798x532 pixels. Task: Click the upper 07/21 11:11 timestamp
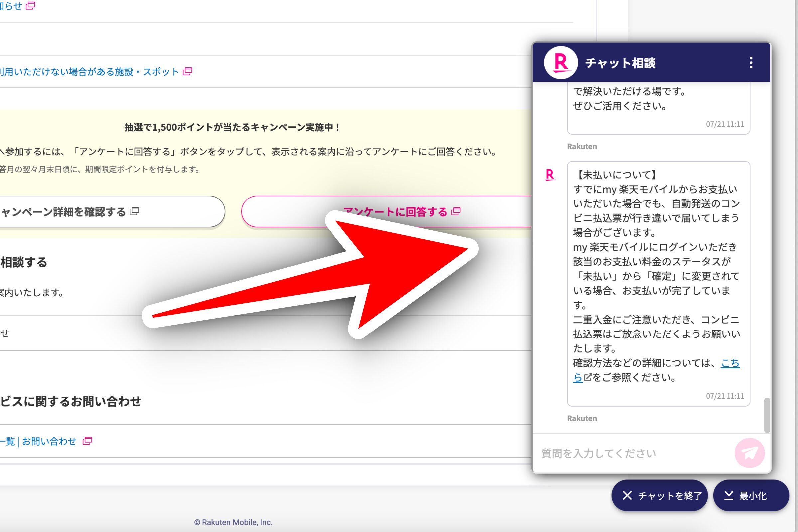click(725, 124)
